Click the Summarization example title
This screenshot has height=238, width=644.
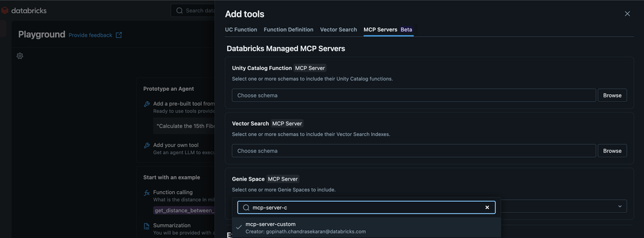(x=172, y=225)
